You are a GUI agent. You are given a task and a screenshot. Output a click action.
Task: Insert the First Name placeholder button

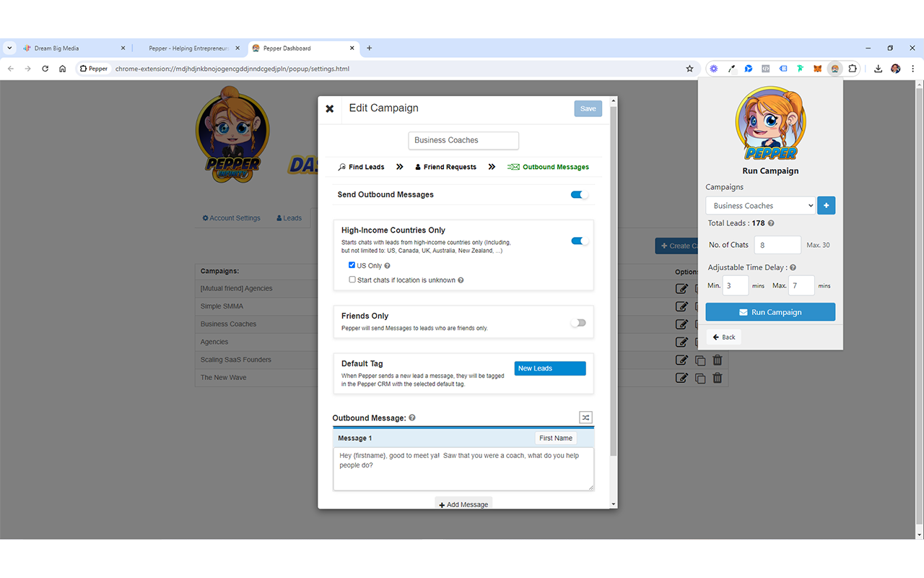pyautogui.click(x=556, y=439)
